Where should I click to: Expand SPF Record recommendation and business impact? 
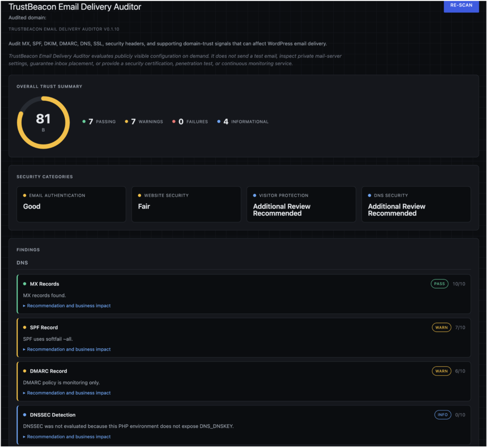(67, 349)
